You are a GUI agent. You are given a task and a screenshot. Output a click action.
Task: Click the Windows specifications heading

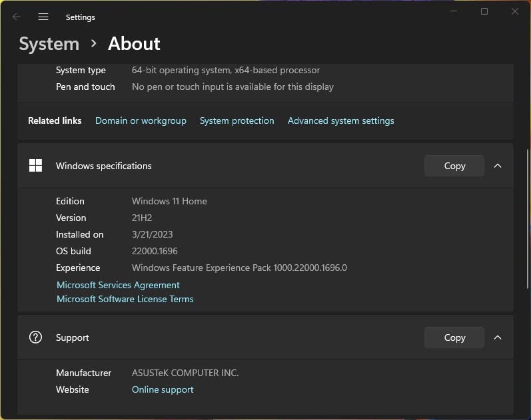point(104,166)
